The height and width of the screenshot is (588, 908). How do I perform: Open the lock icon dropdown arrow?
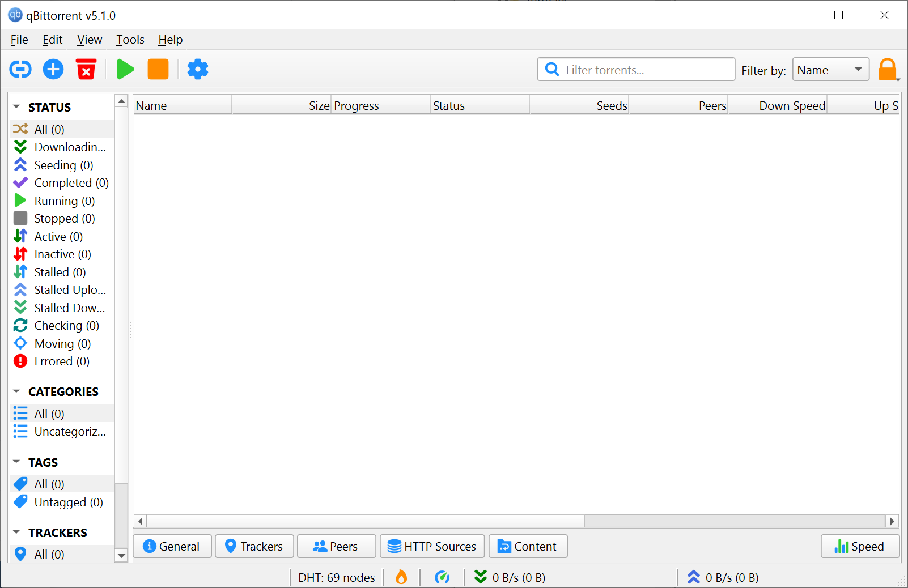(899, 79)
